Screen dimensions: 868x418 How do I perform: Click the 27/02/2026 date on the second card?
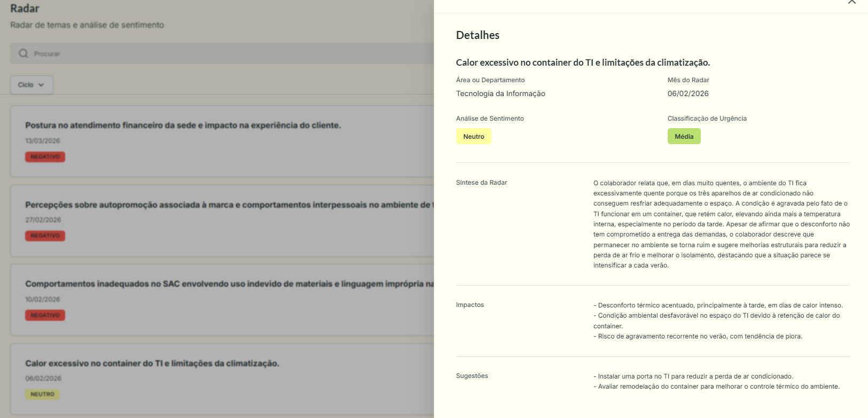coord(43,220)
